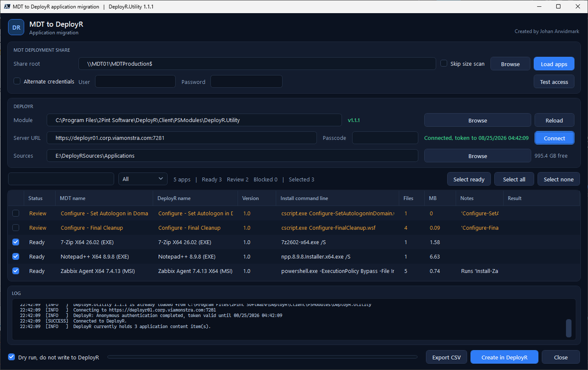Screen dimensions: 588x370
Task: Click Test access button
Action: point(554,82)
